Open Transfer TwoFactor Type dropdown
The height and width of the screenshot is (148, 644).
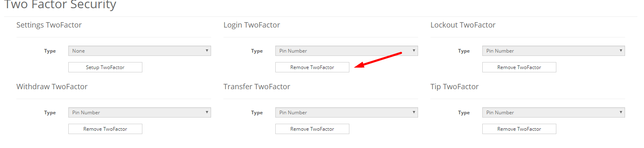[x=346, y=113]
